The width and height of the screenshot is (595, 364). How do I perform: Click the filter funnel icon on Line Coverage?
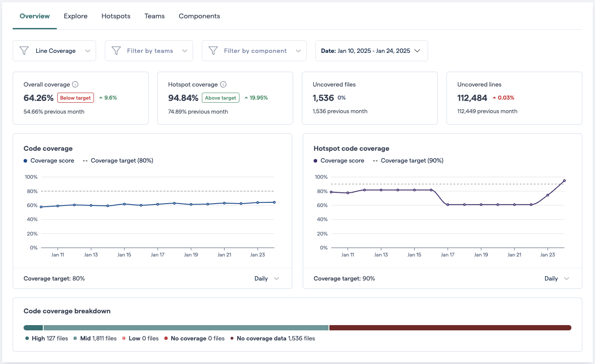[x=24, y=51]
